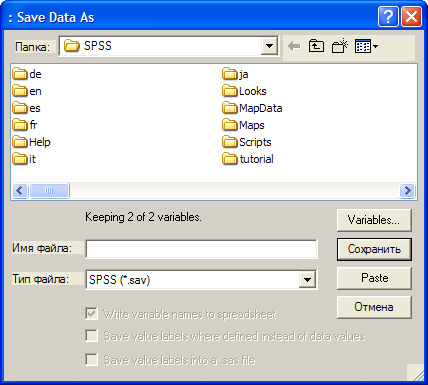This screenshot has width=428, height=385.
Task: Click the Variables... button
Action: coord(374,220)
